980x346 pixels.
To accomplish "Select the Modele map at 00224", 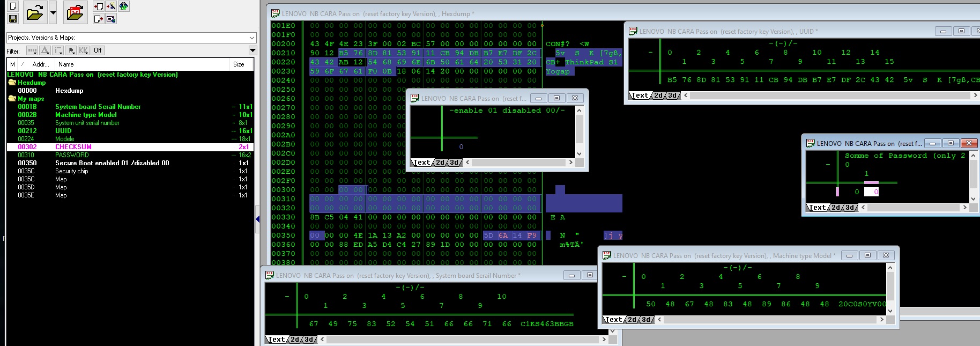I will (130, 139).
